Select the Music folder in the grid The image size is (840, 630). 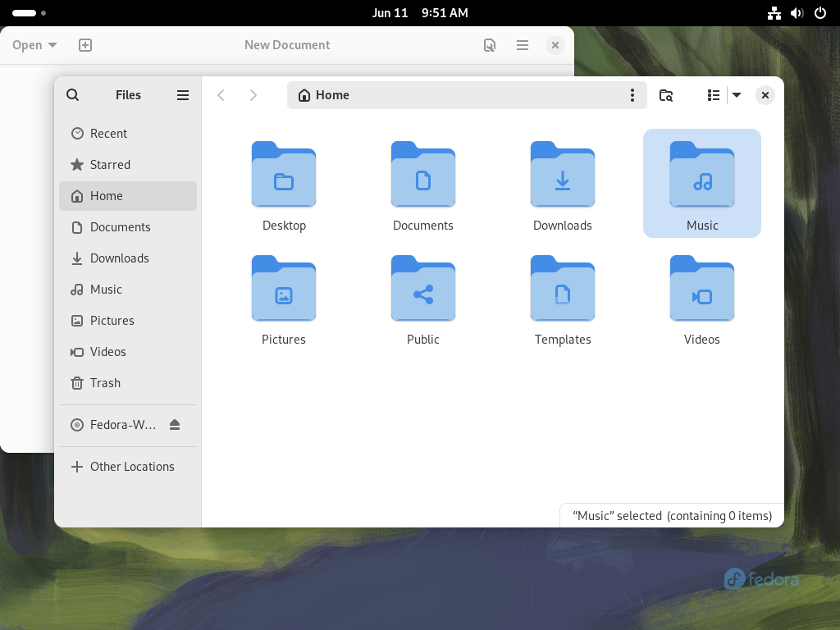[x=702, y=183]
